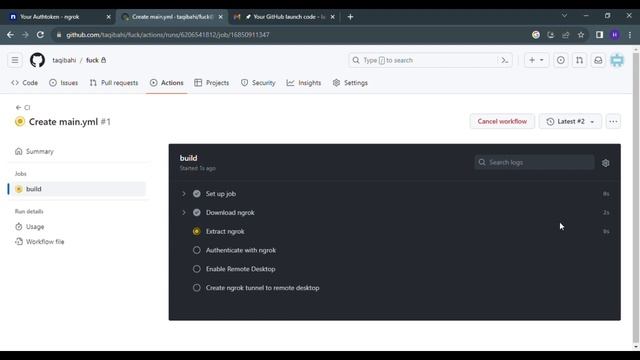640x360 pixels.
Task: Click the Extract ngrok running status icon
Action: point(196,231)
